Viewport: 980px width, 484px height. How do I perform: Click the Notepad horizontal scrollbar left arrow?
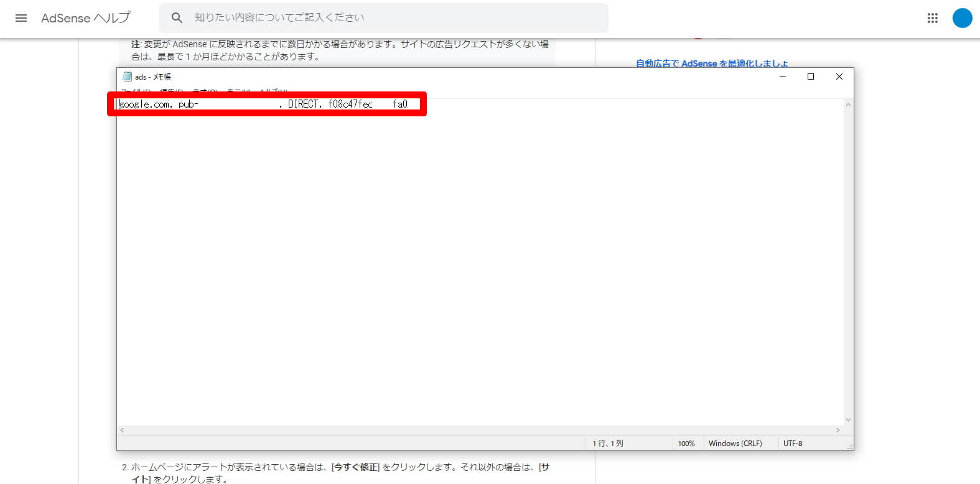(x=122, y=430)
